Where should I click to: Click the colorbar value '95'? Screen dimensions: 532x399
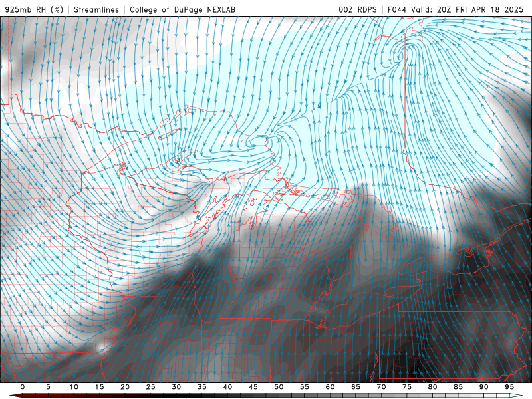[509, 387]
